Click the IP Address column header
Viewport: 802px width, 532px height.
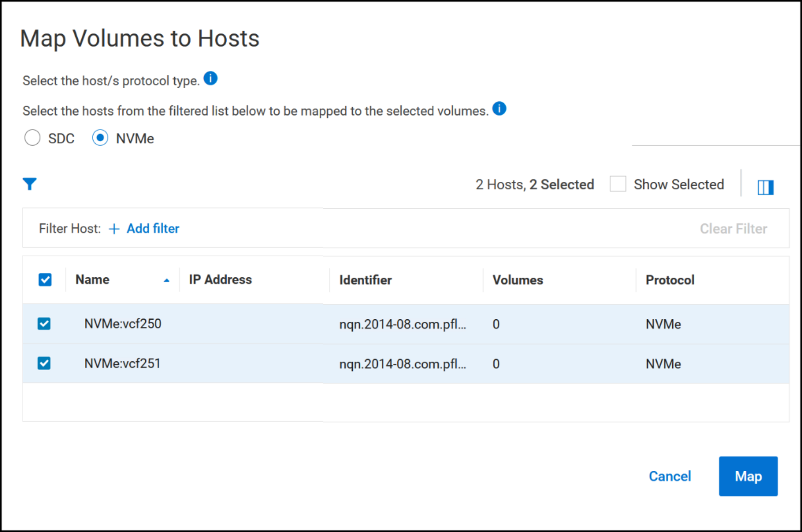point(221,280)
